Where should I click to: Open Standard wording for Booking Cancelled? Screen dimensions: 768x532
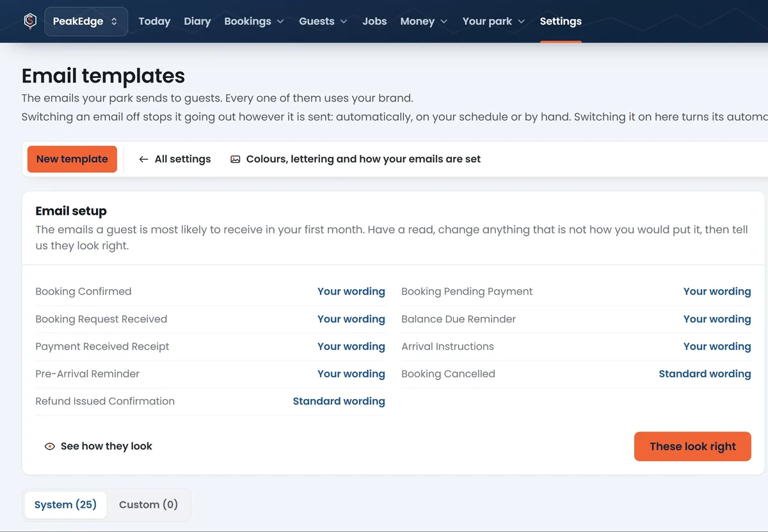point(705,374)
